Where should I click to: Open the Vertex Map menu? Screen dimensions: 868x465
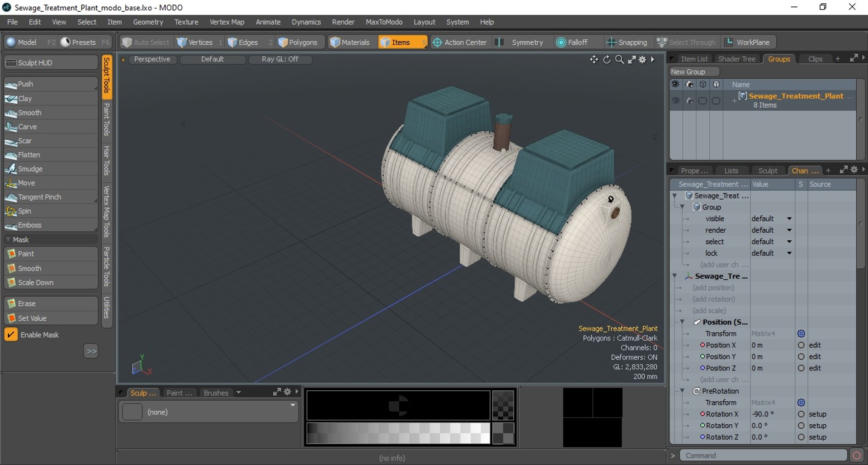[226, 22]
